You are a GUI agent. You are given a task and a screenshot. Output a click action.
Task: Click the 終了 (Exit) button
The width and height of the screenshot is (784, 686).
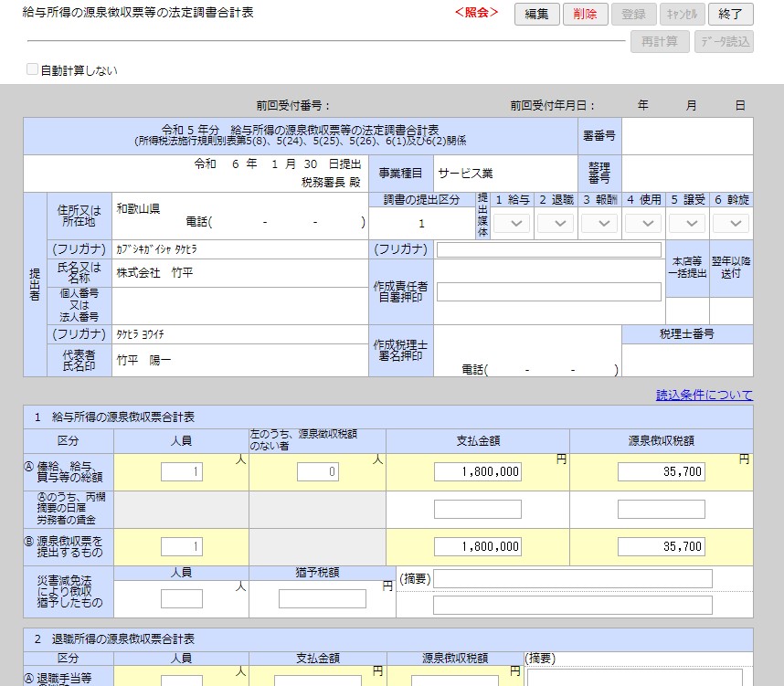point(730,14)
